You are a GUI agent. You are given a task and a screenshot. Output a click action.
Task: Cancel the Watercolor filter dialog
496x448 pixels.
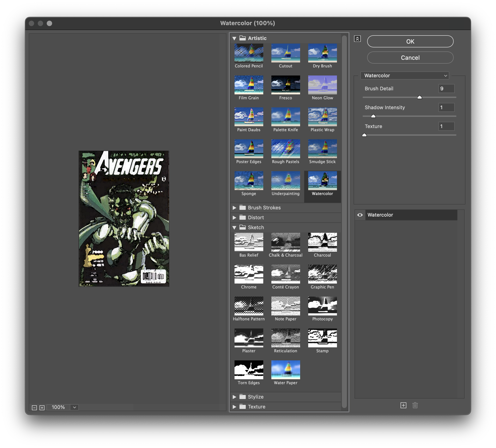[x=410, y=58]
